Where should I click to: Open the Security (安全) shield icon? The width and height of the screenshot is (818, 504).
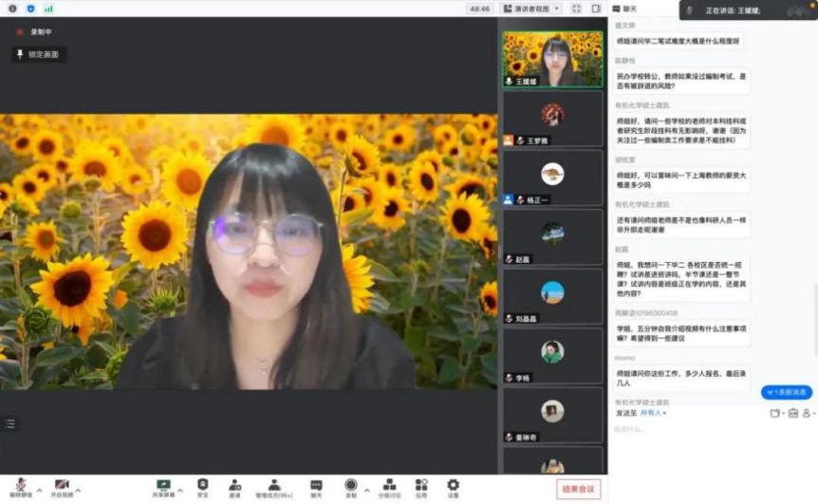tap(202, 486)
